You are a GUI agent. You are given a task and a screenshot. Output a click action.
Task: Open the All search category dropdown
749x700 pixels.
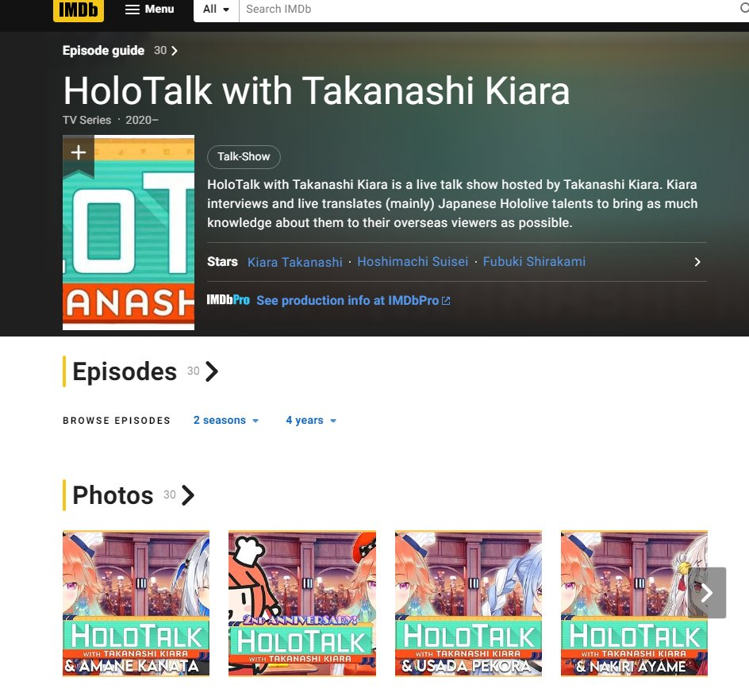point(216,9)
